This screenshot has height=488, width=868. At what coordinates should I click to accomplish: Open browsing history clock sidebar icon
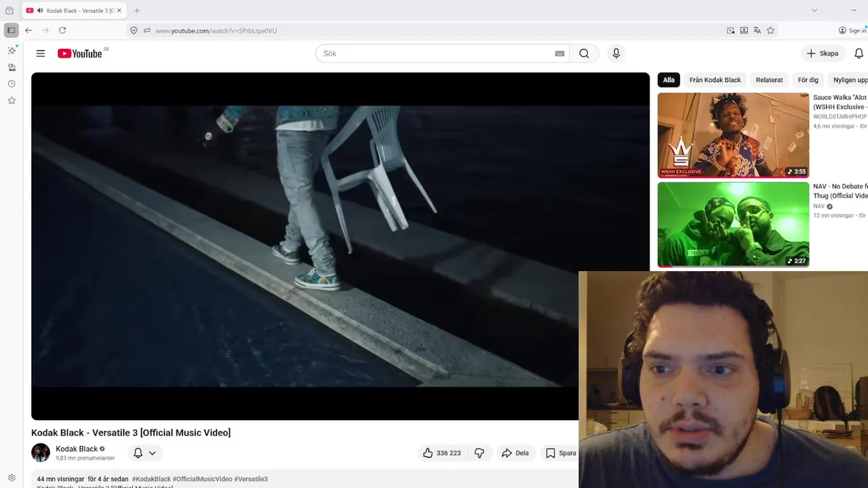click(x=12, y=84)
